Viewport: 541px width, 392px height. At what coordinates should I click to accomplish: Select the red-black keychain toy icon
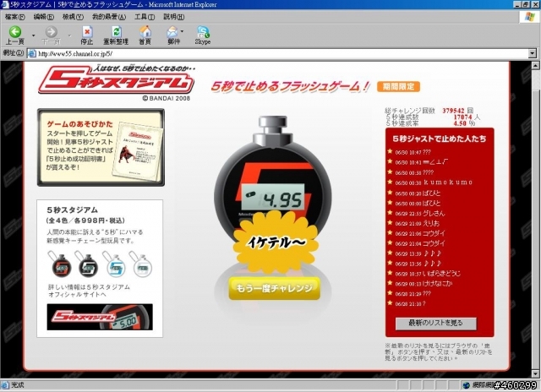pyautogui.click(x=61, y=266)
